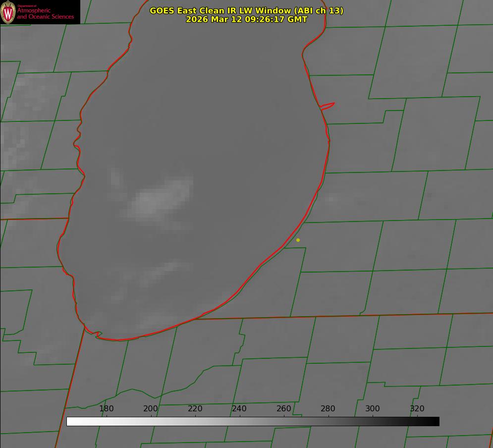Click the University of Wisconsin crest logo

point(8,12)
